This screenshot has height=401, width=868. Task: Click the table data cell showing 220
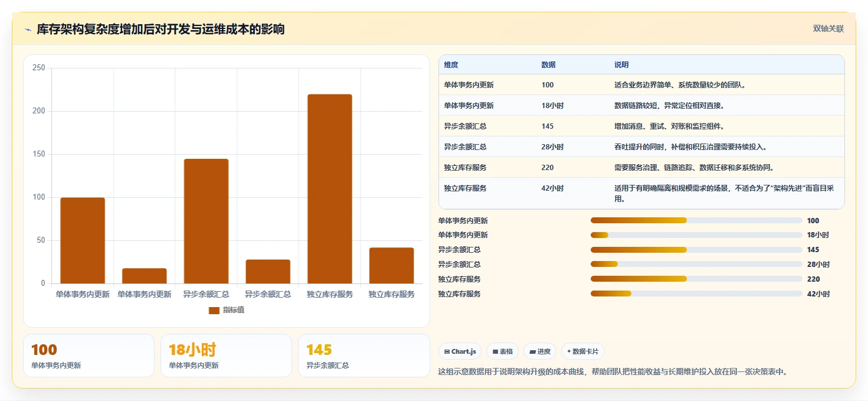(x=548, y=168)
